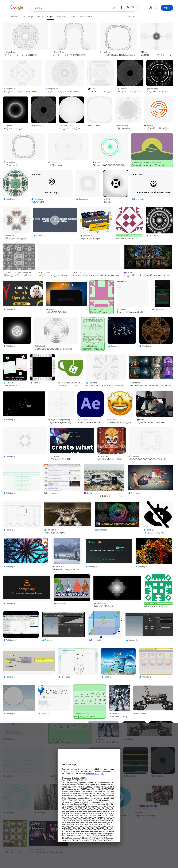Viewport: 178px width, 868px height.
Task: Open the Shopping tab
Action: [x=61, y=16]
